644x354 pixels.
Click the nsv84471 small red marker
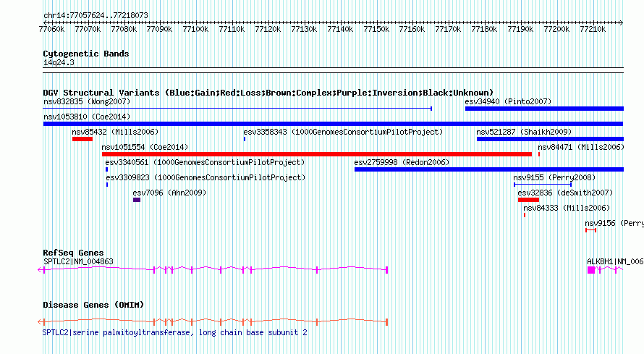tap(539, 154)
